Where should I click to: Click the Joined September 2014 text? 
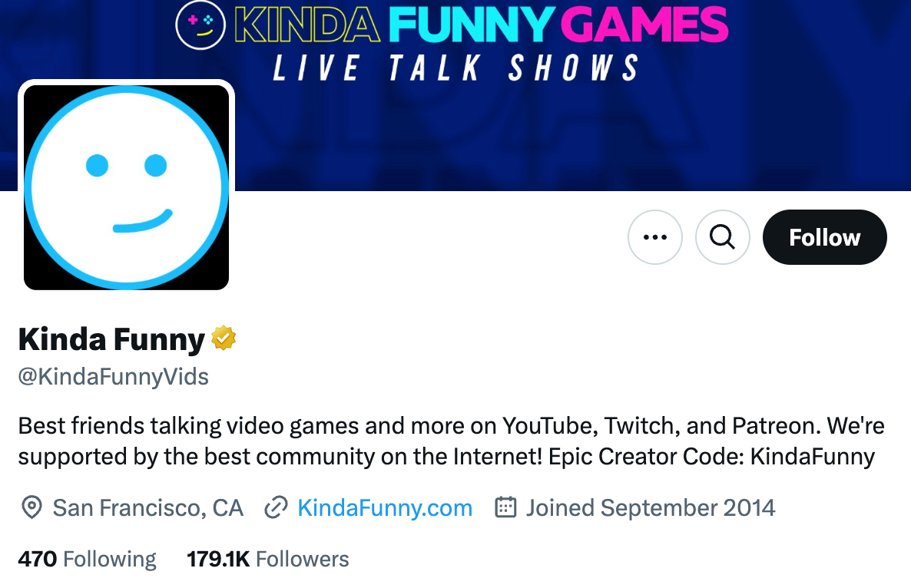click(x=650, y=507)
